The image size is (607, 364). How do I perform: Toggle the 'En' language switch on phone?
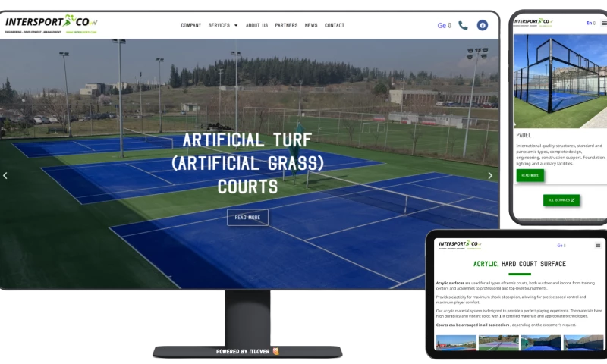click(590, 23)
